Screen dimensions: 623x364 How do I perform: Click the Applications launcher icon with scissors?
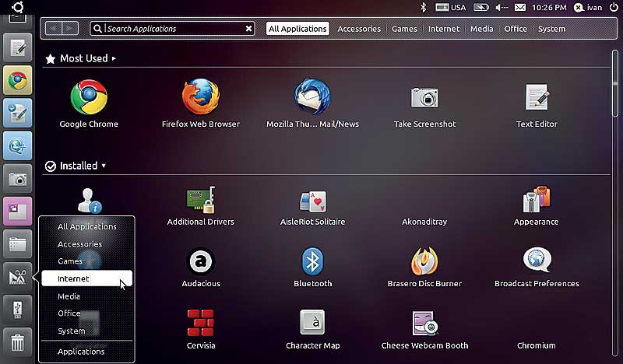tap(17, 277)
